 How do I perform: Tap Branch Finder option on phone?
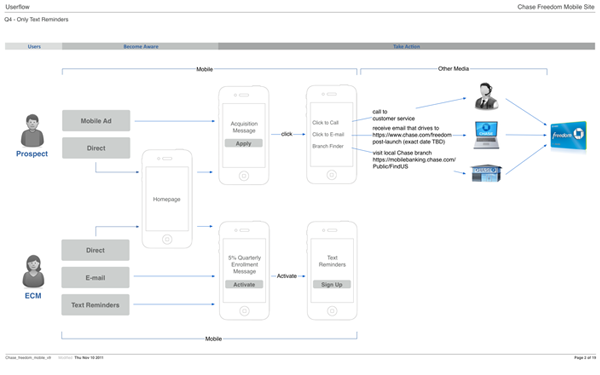tap(328, 146)
